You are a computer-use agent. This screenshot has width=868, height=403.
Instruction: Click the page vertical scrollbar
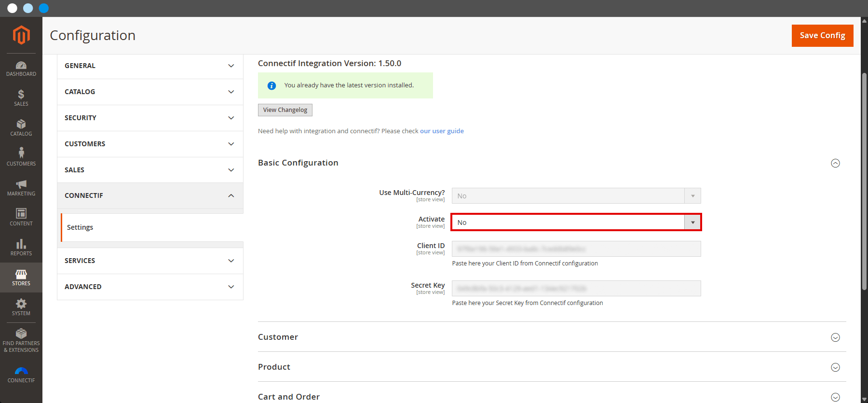[864, 181]
